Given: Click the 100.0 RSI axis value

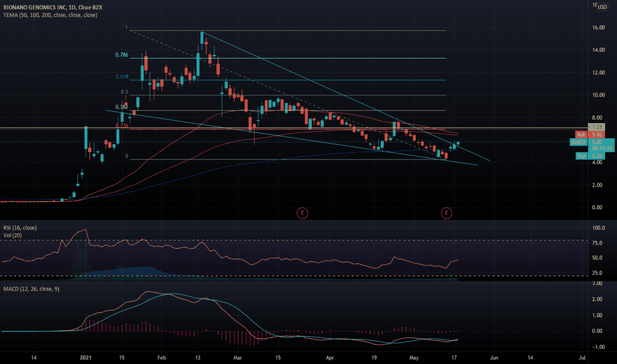Looking at the screenshot, I should (598, 228).
